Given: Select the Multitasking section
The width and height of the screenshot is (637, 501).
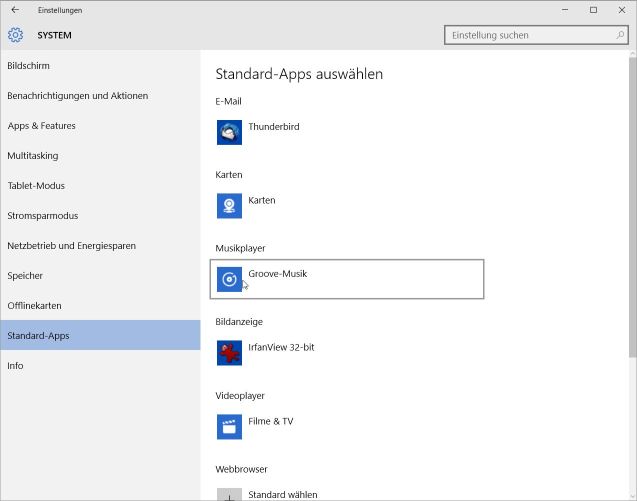Looking at the screenshot, I should [100, 156].
